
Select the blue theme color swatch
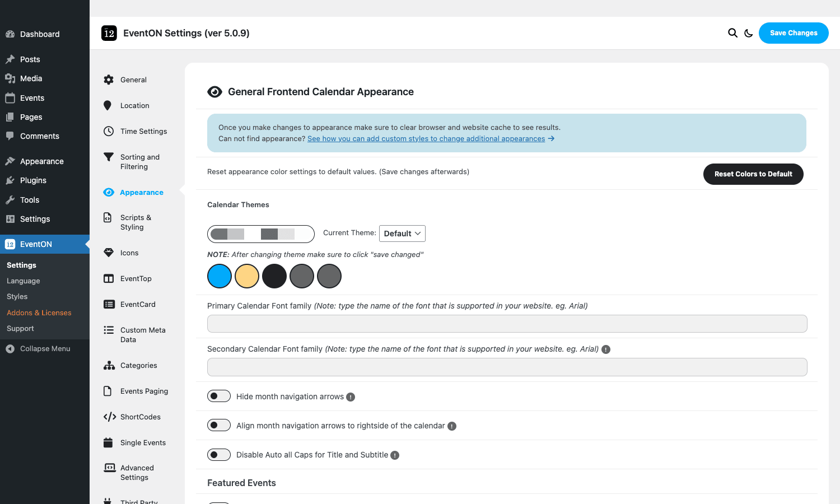click(220, 276)
